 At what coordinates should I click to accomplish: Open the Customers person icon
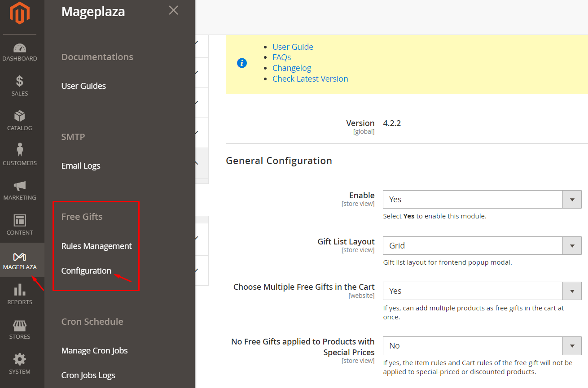tap(20, 150)
